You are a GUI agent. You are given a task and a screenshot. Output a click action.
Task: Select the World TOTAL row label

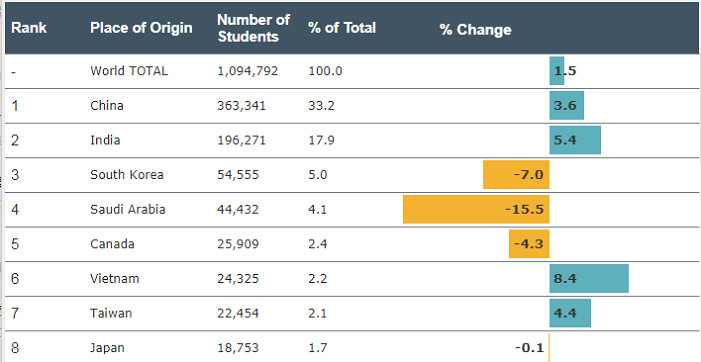coord(129,71)
